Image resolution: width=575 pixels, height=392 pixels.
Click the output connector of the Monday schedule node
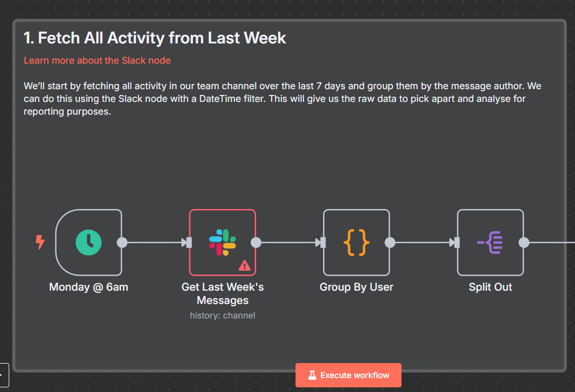point(122,243)
